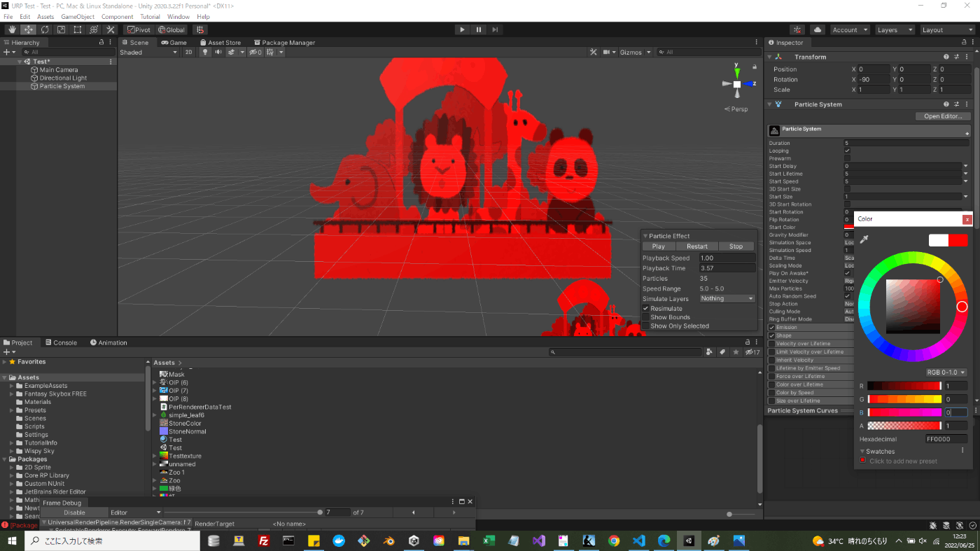Enable the 3D Start Rotation checkbox

847,204
